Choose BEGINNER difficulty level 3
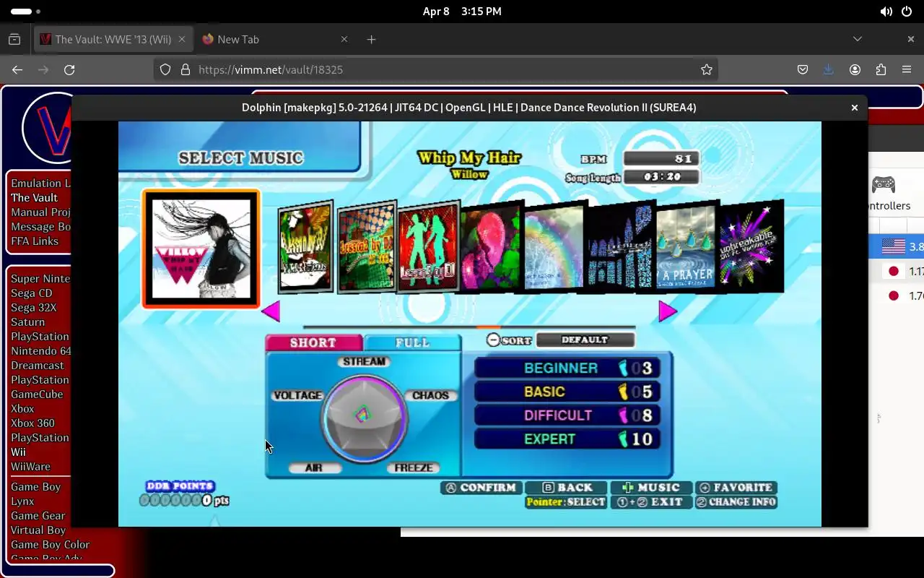This screenshot has width=924, height=578. pyautogui.click(x=567, y=368)
